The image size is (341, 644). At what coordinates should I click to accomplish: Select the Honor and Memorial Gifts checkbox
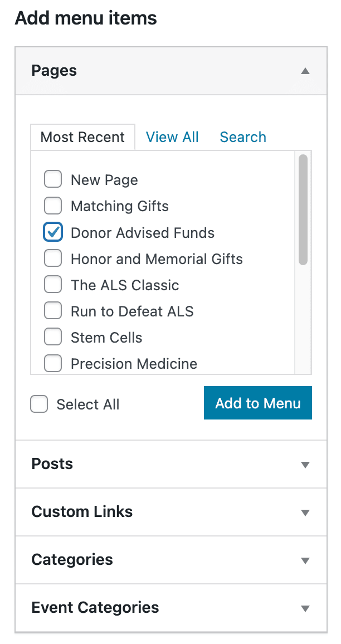(53, 258)
